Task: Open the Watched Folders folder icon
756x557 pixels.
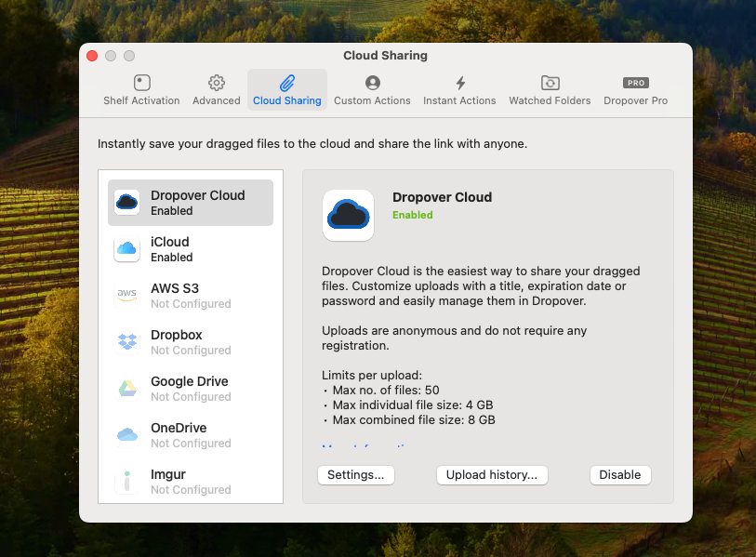Action: click(550, 83)
